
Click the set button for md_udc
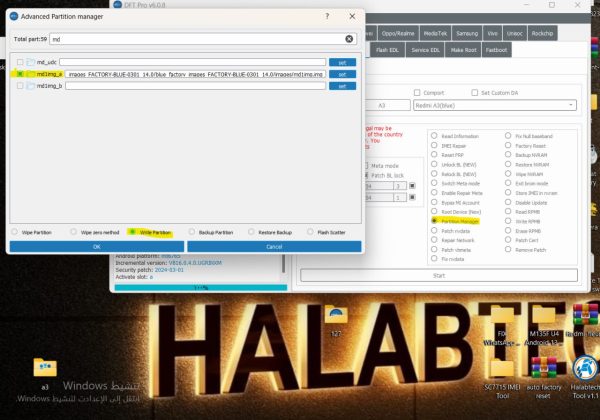click(x=342, y=62)
